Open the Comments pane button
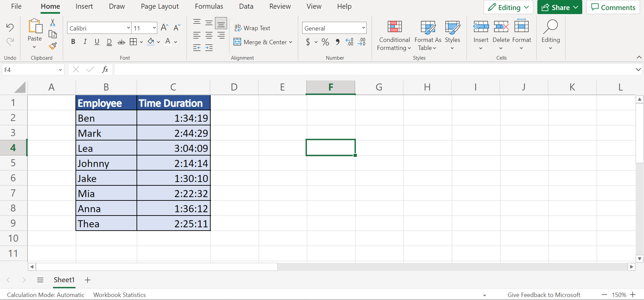This screenshot has width=644, height=300. click(x=613, y=7)
